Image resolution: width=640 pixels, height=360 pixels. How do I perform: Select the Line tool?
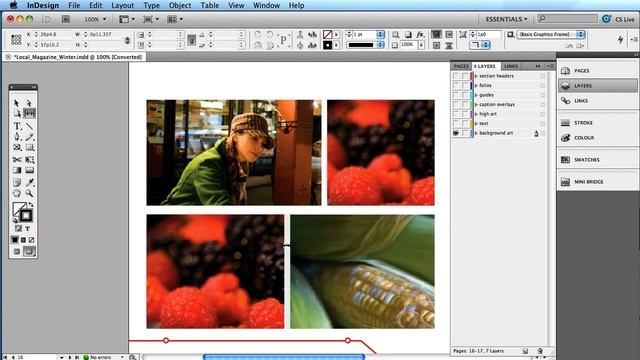pyautogui.click(x=29, y=126)
